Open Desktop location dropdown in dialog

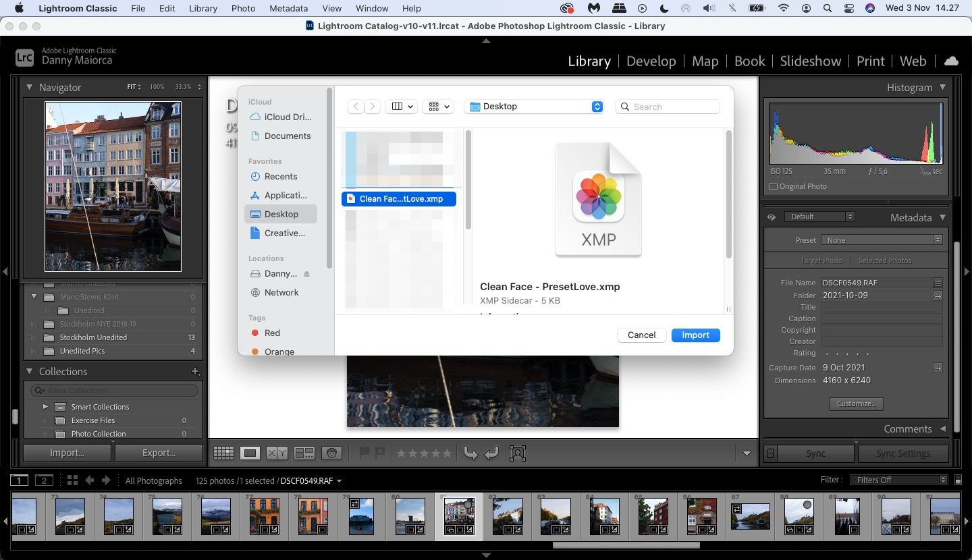pos(533,107)
